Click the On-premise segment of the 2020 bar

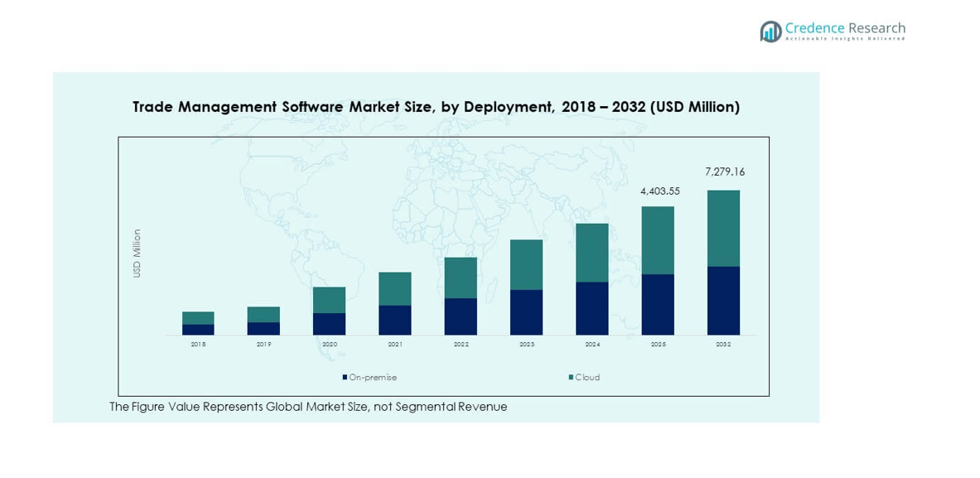[x=329, y=324]
